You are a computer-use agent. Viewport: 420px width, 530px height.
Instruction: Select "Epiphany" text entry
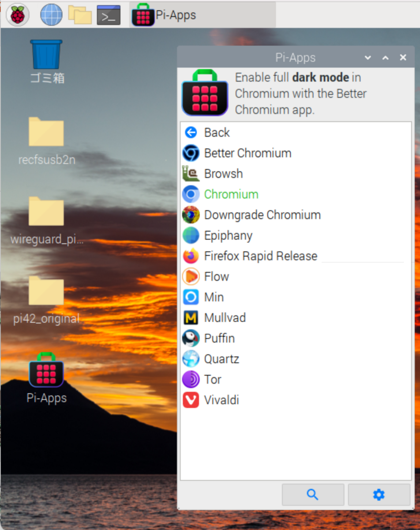pos(228,236)
